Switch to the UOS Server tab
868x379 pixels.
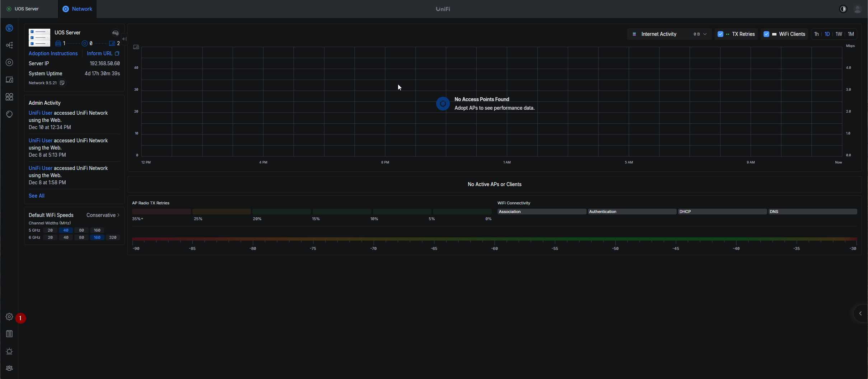click(x=27, y=9)
